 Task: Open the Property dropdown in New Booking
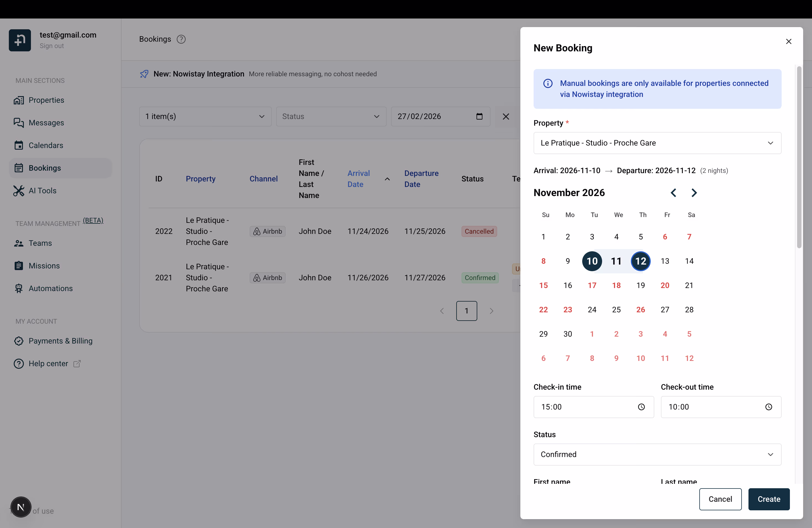(657, 143)
